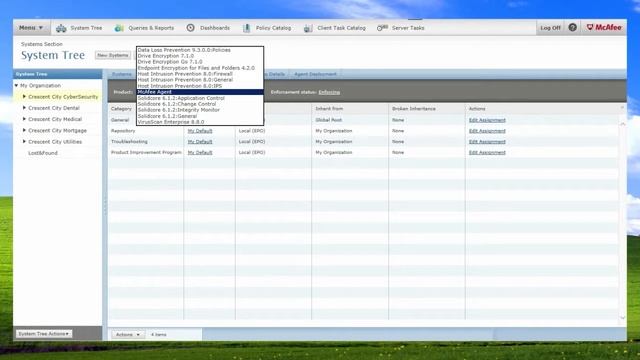Click the Queries & Reports icon
Viewport: 640px width, 360px height.
pos(119,28)
